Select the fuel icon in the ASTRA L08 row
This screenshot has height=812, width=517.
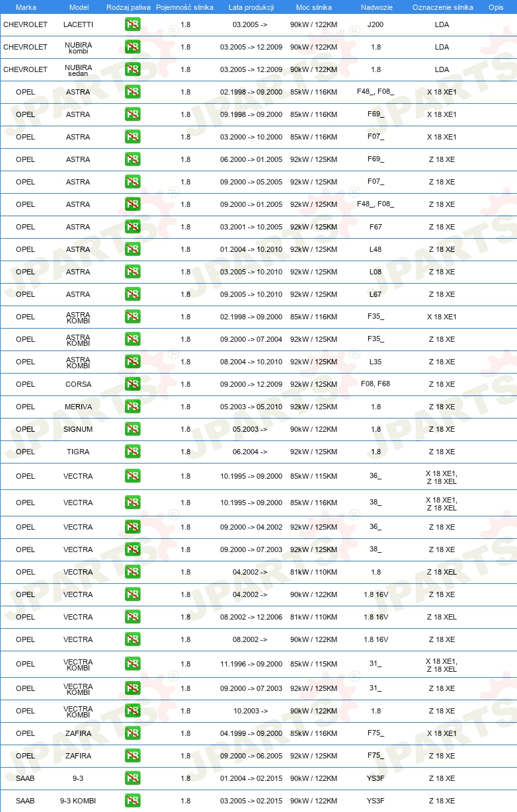[132, 272]
